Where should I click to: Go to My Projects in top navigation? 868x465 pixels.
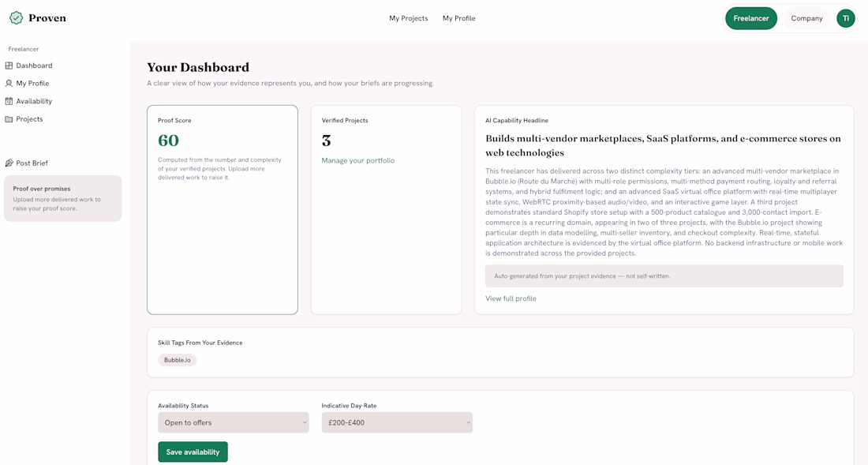pyautogui.click(x=409, y=18)
